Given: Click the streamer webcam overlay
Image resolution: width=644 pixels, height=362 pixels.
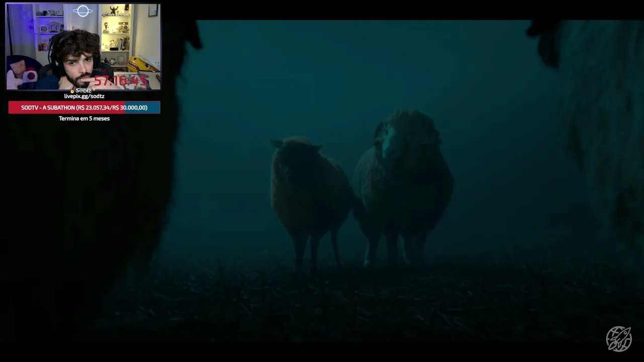Looking at the screenshot, I should (83, 47).
